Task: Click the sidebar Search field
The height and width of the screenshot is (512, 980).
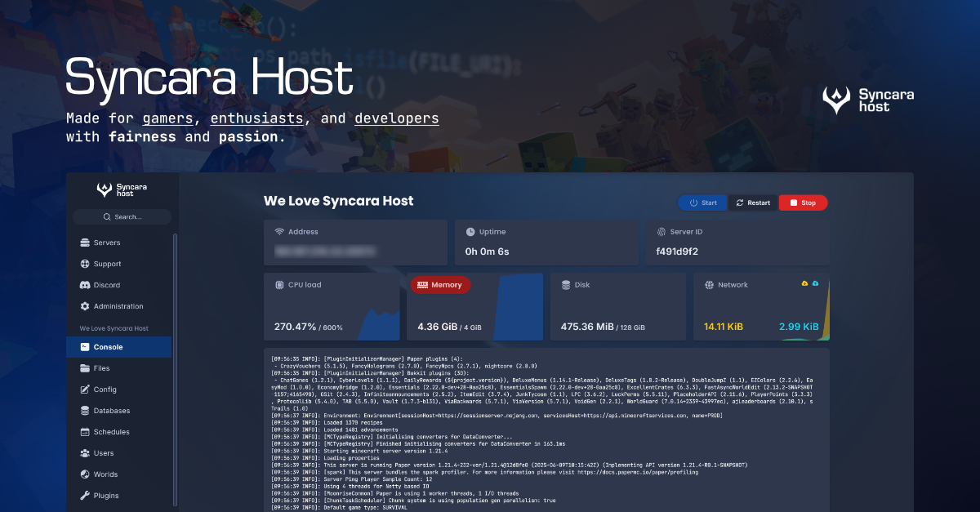Action: pyautogui.click(x=122, y=217)
